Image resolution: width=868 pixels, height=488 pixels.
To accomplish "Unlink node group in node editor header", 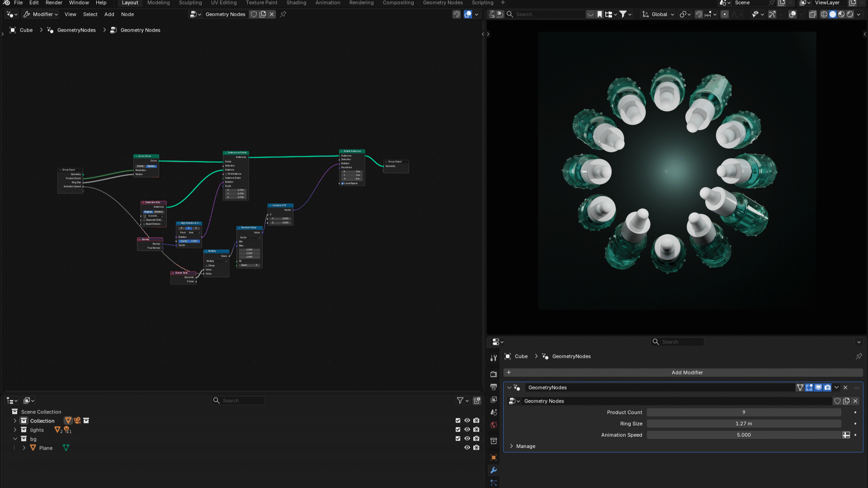I will 272,14.
